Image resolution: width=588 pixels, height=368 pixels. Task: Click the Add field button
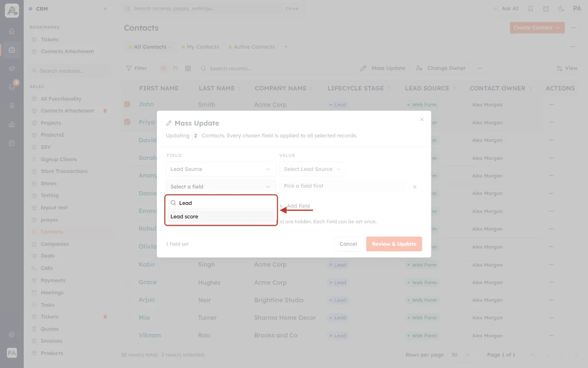click(x=295, y=206)
